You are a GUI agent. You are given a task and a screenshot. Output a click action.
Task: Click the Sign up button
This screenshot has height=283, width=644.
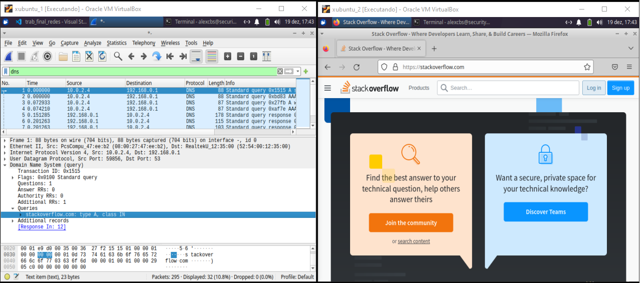point(620,88)
